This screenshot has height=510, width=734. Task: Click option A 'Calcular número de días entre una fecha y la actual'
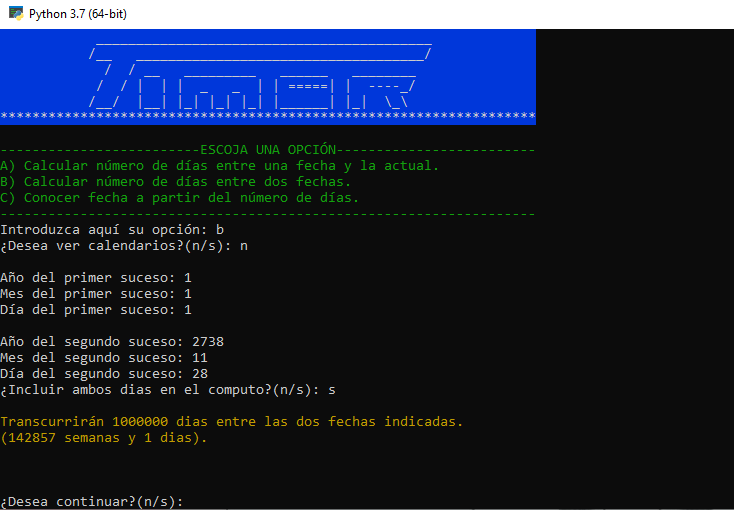coord(220,166)
